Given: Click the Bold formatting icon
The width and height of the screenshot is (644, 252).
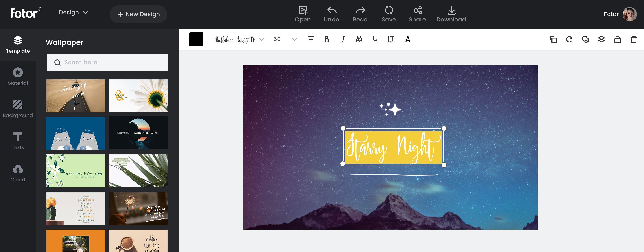Looking at the screenshot, I should point(327,39).
